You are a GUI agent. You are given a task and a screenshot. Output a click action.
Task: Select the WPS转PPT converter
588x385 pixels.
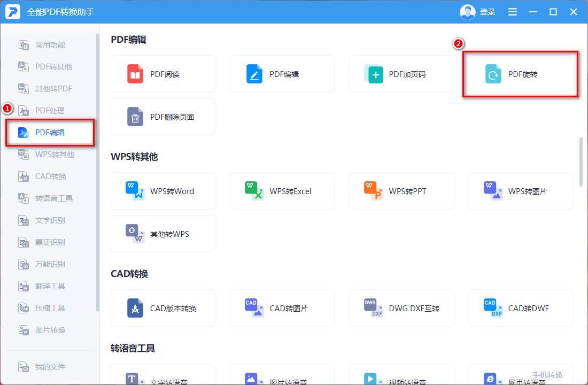click(x=401, y=191)
